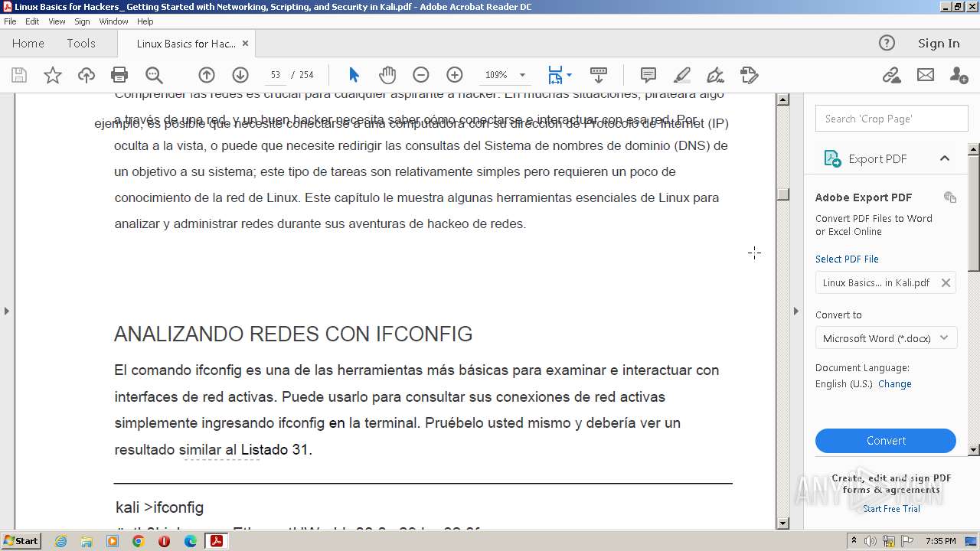Collapse the right tools pane arrow
Image resolution: width=980 pixels, height=551 pixels.
795,311
